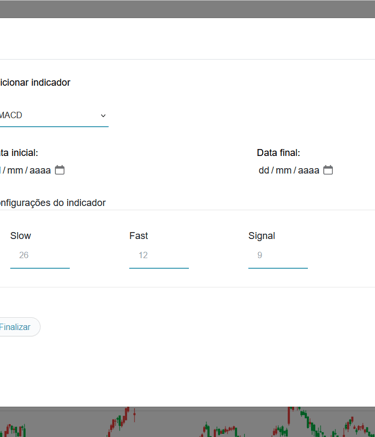Click the Data final: label
The width and height of the screenshot is (375, 437).
click(278, 153)
